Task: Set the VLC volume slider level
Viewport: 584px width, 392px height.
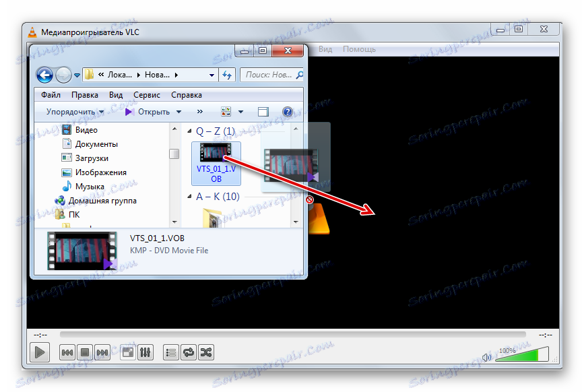Action: (521, 354)
